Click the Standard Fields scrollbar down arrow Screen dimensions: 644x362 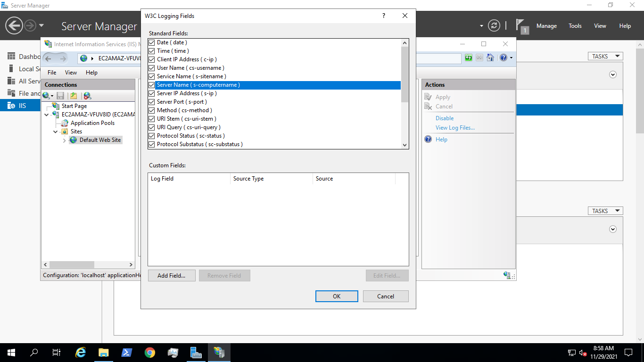pos(405,145)
